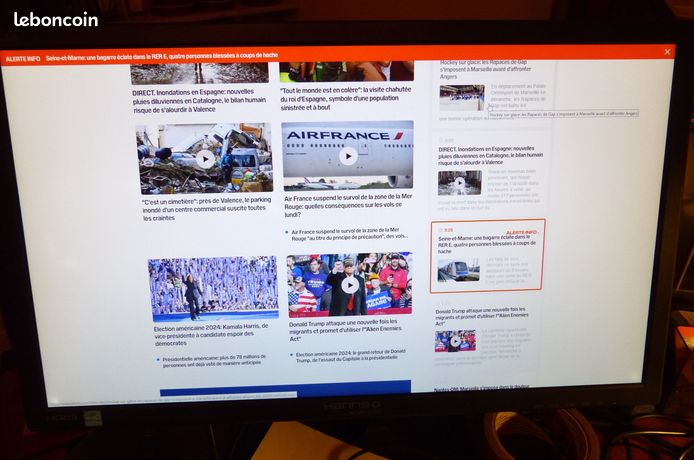Open the '78 millions de personnes' bullet link
Viewport: 694px width, 460px height.
click(214, 360)
